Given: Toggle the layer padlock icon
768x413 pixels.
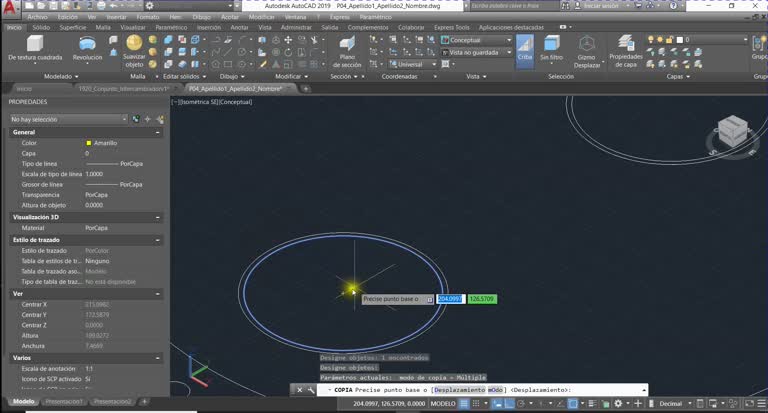Looking at the screenshot, I should pyautogui.click(x=669, y=40).
